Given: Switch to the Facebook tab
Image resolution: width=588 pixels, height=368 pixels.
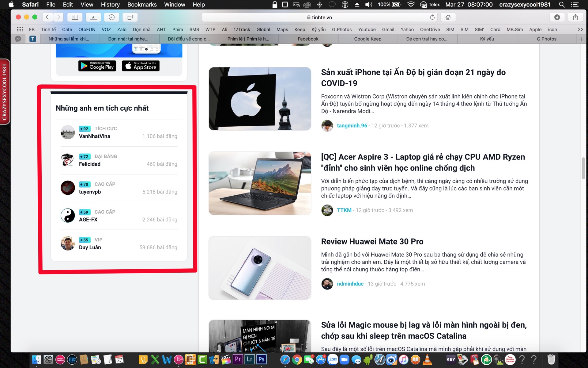Looking at the screenshot, I should 308,39.
